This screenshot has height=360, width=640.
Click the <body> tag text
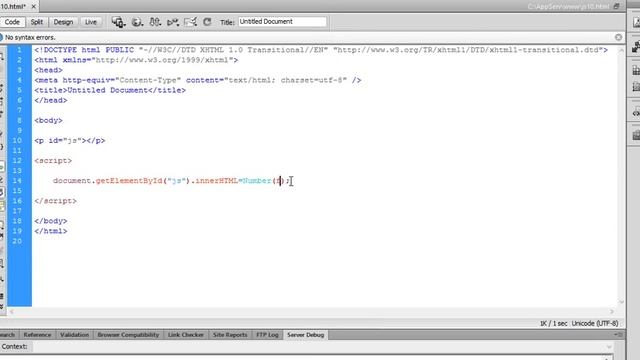tap(49, 120)
